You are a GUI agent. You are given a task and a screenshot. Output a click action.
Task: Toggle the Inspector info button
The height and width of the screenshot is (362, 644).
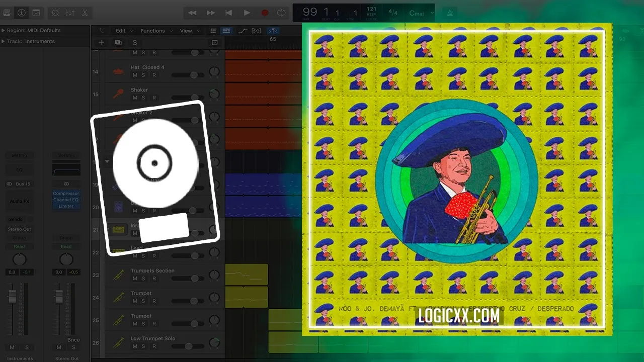[21, 13]
